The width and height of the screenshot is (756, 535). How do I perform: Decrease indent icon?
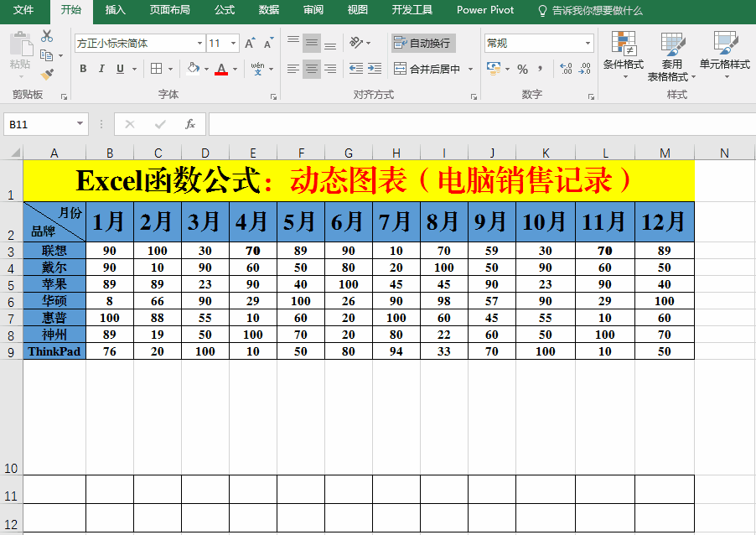point(356,69)
